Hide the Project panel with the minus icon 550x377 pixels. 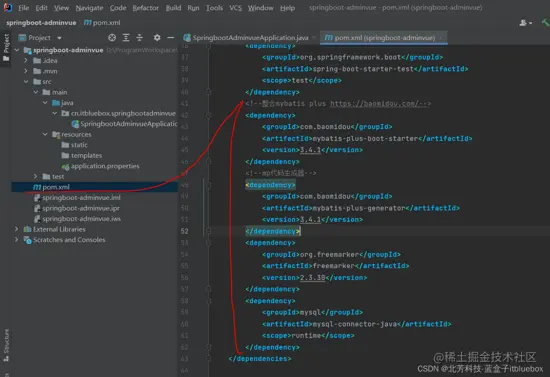(170, 38)
